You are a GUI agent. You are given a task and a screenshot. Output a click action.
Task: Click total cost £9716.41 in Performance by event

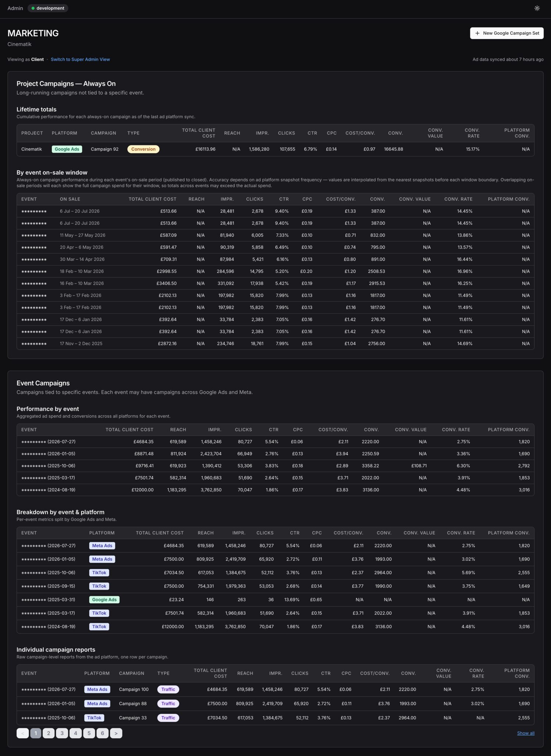tap(144, 466)
